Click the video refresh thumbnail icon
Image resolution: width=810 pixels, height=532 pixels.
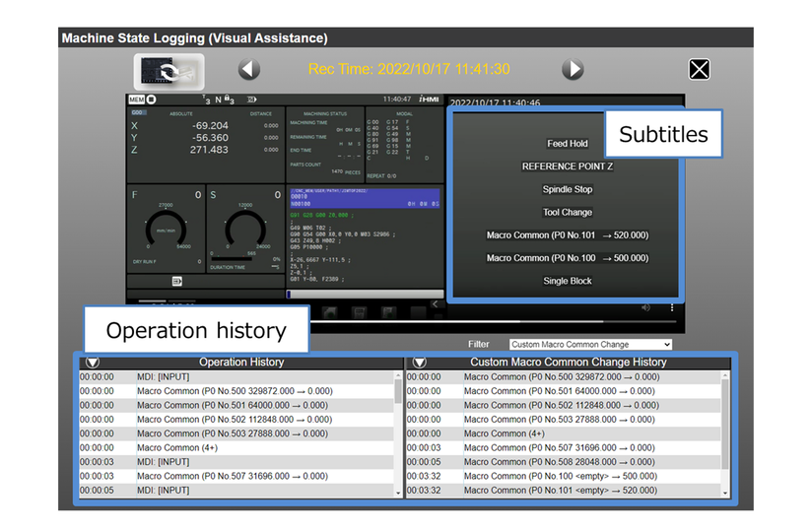[x=169, y=71]
